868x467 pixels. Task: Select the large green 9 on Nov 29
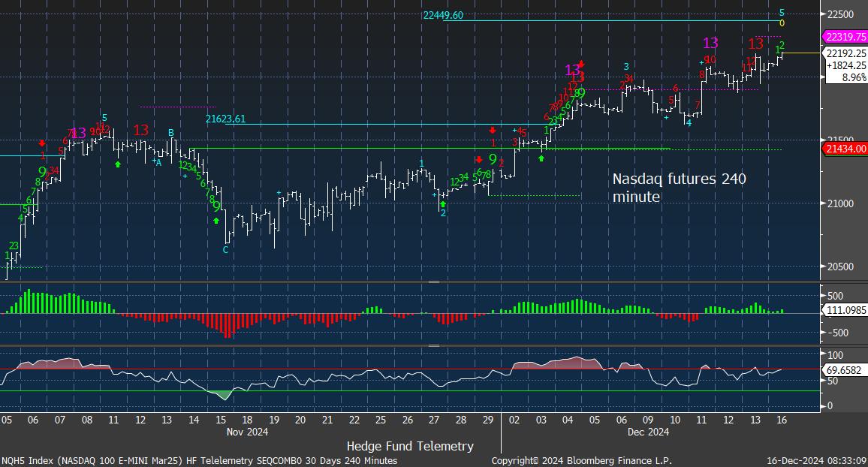point(493,159)
